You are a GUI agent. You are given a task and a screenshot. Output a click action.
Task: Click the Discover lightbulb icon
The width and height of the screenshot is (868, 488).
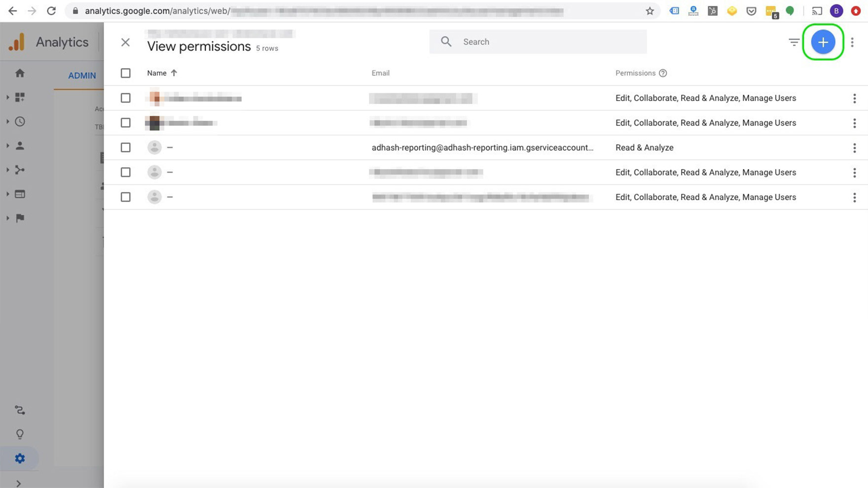20,434
